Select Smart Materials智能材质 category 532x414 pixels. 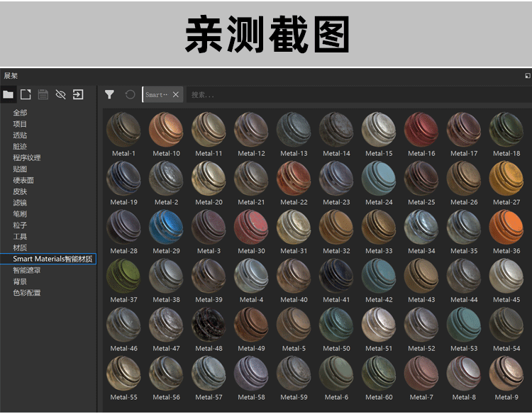(52, 259)
